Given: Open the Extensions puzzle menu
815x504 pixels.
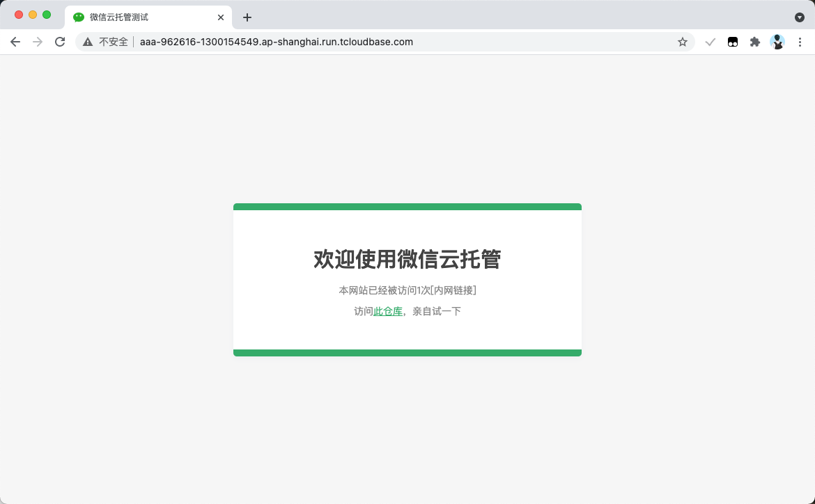Looking at the screenshot, I should 754,42.
